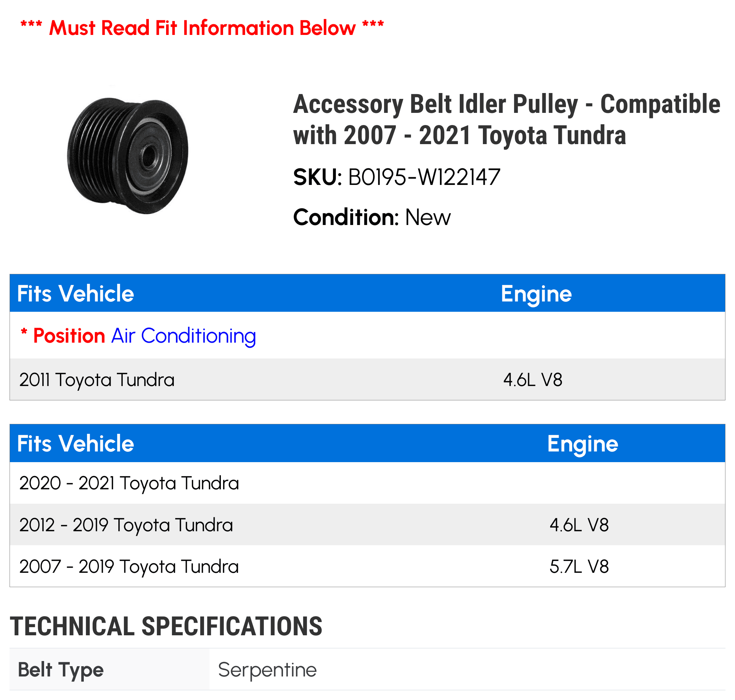Click the second Fits Vehicle column header
This screenshot has height=700, width=735.
click(75, 444)
